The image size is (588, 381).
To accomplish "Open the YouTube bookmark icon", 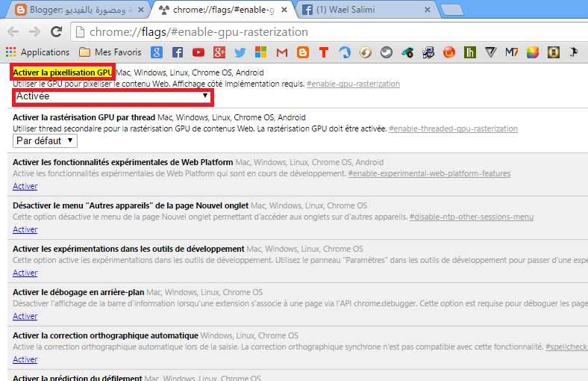I will point(198,52).
